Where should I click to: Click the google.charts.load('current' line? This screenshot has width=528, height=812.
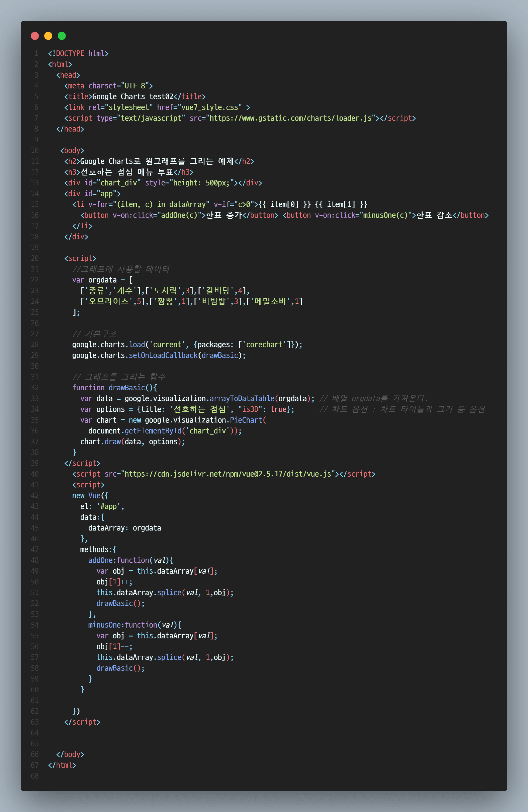click(187, 345)
